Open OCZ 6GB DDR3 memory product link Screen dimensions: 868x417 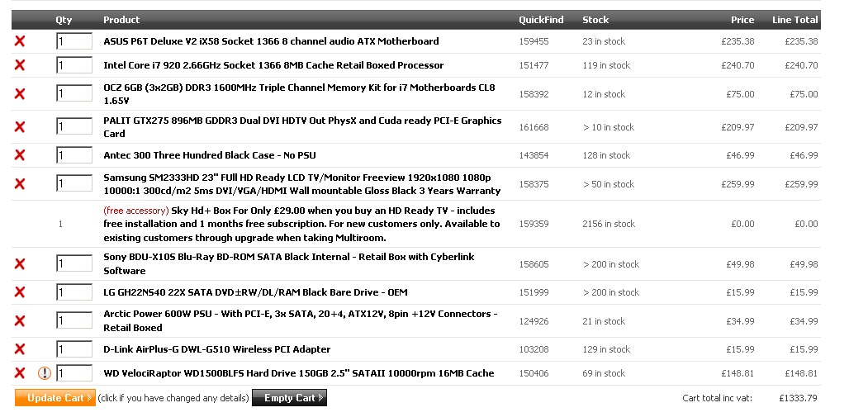[x=300, y=94]
